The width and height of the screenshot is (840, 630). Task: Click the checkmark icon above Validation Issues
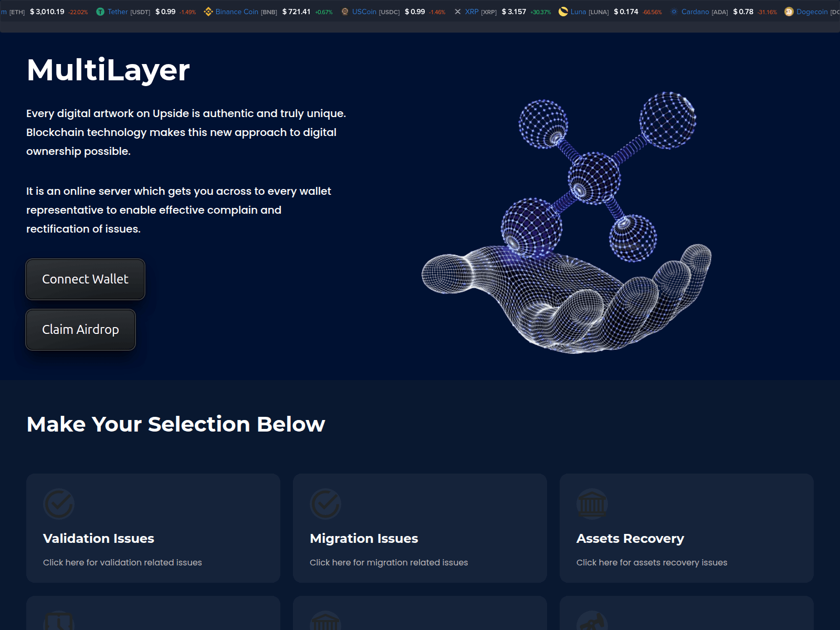pos(59,504)
